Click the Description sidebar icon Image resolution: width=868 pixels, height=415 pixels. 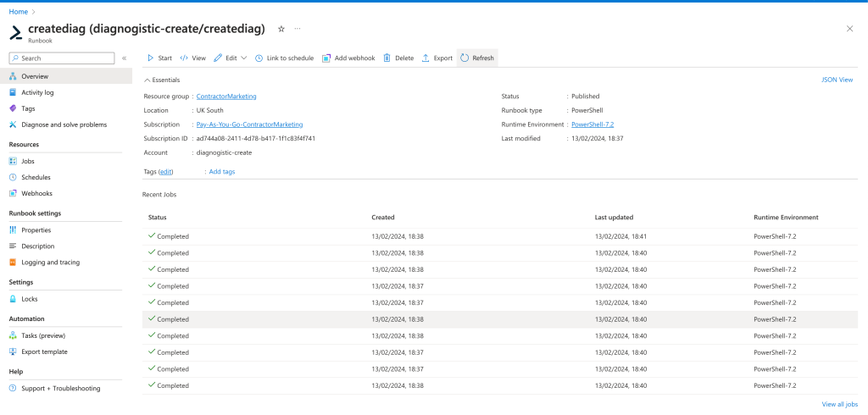tap(14, 246)
